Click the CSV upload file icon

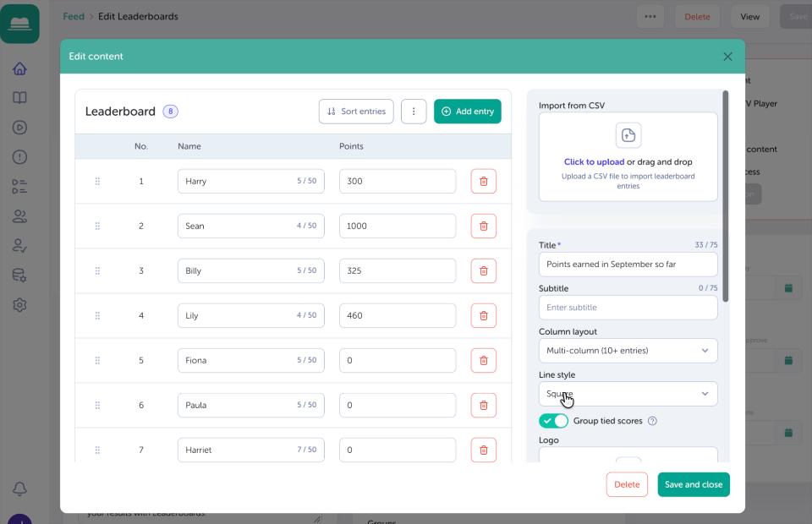(x=628, y=135)
